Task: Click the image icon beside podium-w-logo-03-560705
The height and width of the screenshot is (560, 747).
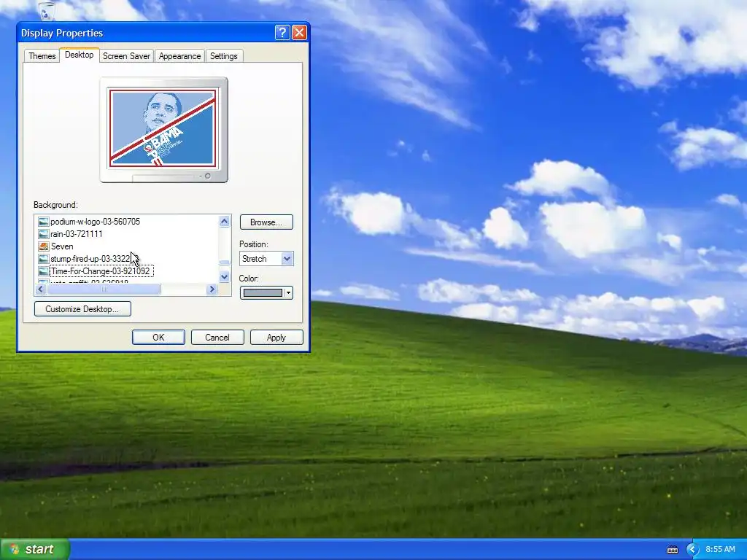Action: pos(43,222)
